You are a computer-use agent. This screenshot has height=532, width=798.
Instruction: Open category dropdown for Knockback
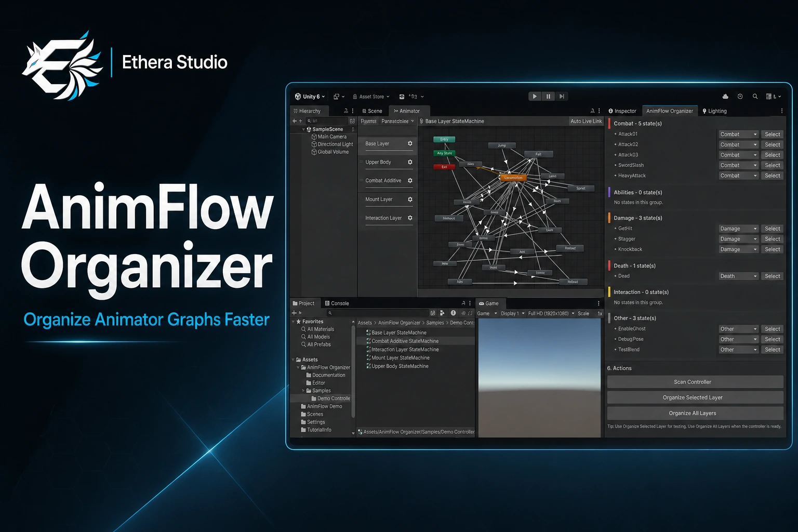coord(738,249)
